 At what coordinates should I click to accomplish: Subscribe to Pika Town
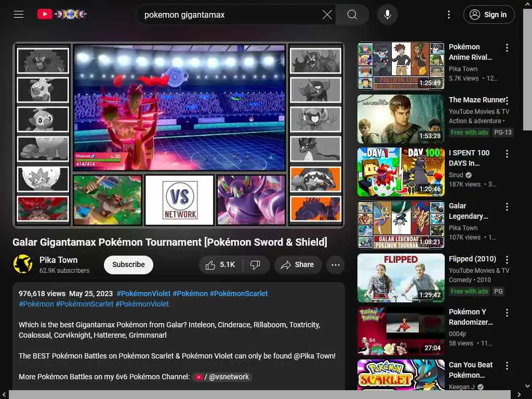tap(128, 264)
